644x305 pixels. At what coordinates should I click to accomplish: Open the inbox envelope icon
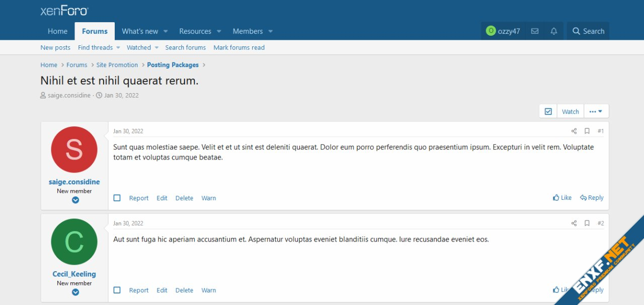pos(535,31)
